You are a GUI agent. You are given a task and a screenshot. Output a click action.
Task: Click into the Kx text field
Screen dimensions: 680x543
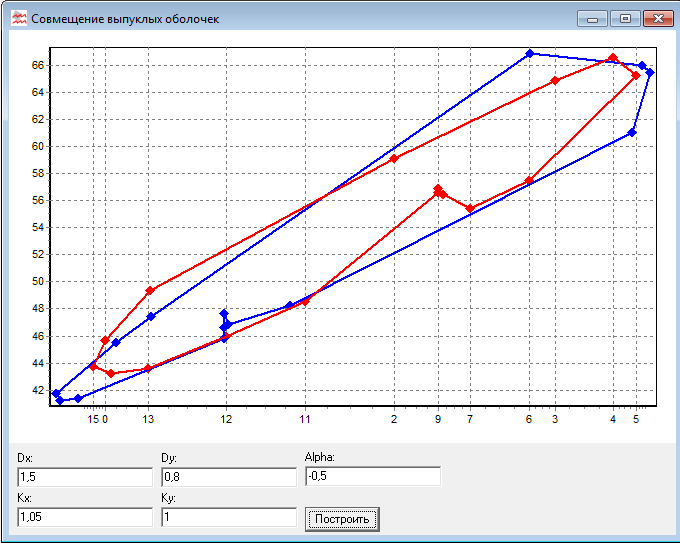click(x=85, y=517)
